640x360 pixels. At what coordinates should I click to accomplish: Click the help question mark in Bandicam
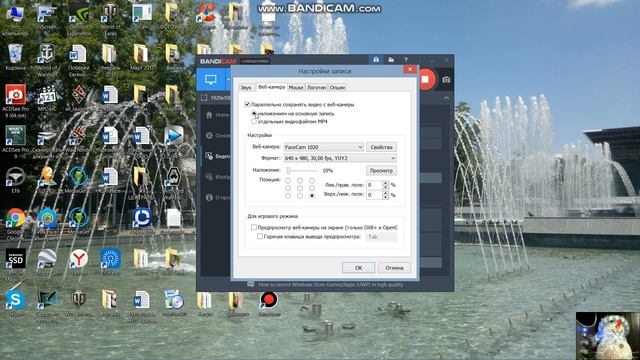click(x=406, y=60)
